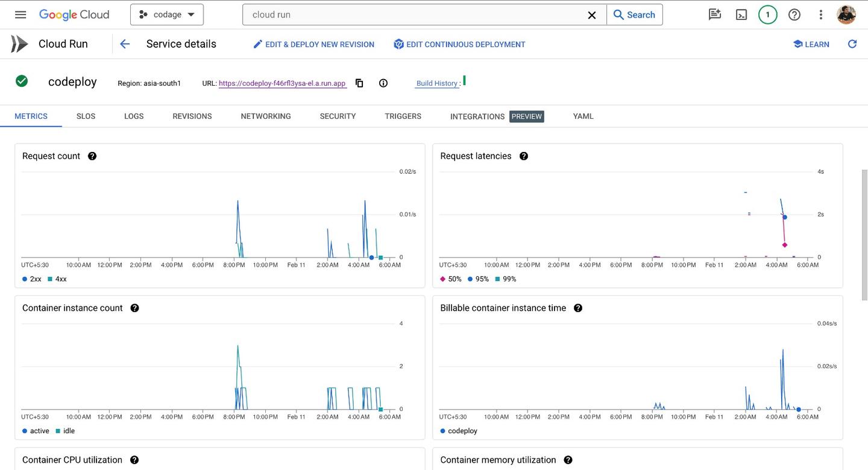Open the YAML tab
This screenshot has height=470, width=868.
click(x=583, y=116)
